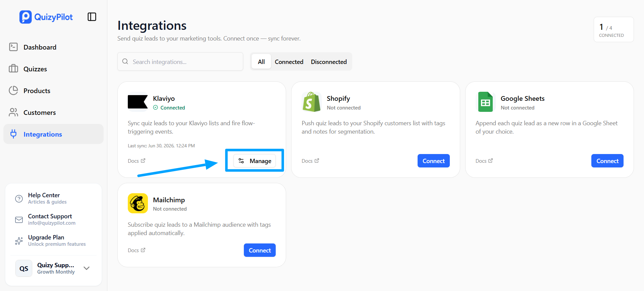The height and width of the screenshot is (291, 644).
Task: Click the Integrations plug icon
Action: pyautogui.click(x=13, y=134)
